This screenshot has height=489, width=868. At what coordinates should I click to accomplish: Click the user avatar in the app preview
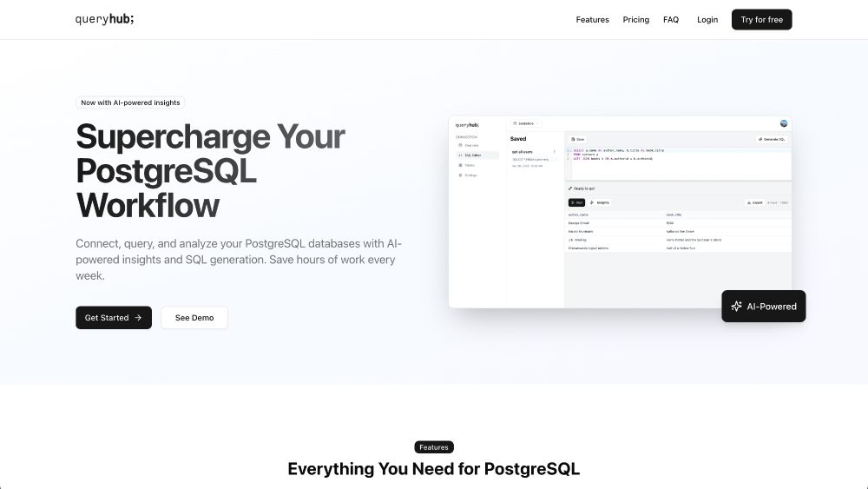pyautogui.click(x=784, y=123)
